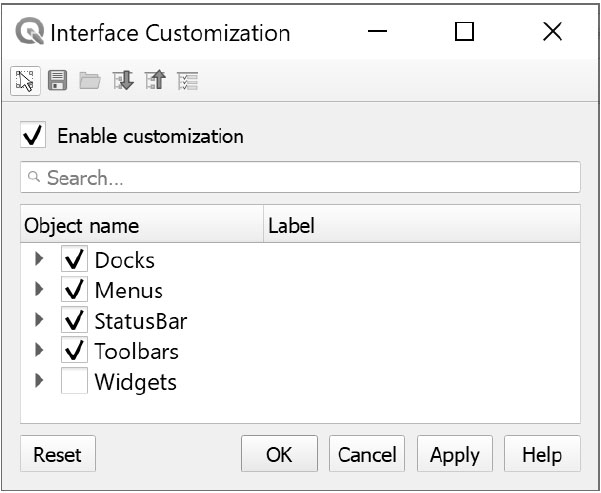Expand the Toolbars tree node
The width and height of the screenshot is (601, 493).
(x=40, y=351)
